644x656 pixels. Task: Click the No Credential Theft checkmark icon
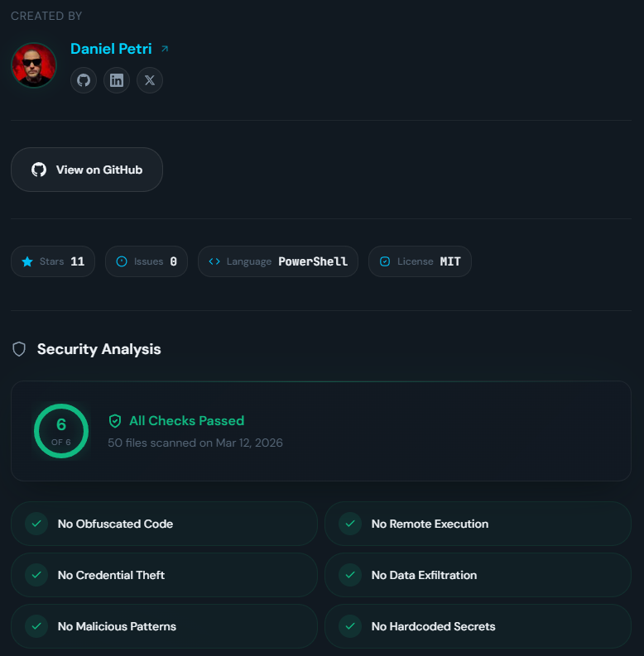(36, 575)
